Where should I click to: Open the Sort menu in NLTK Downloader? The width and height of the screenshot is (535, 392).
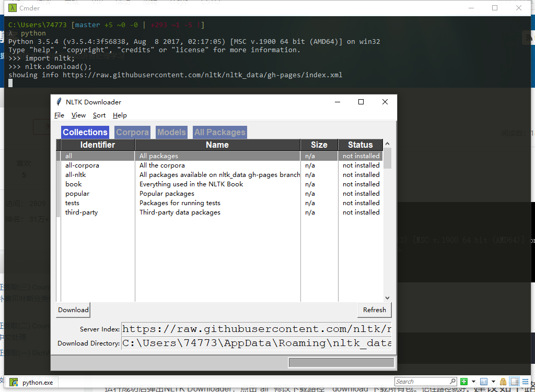[99, 115]
